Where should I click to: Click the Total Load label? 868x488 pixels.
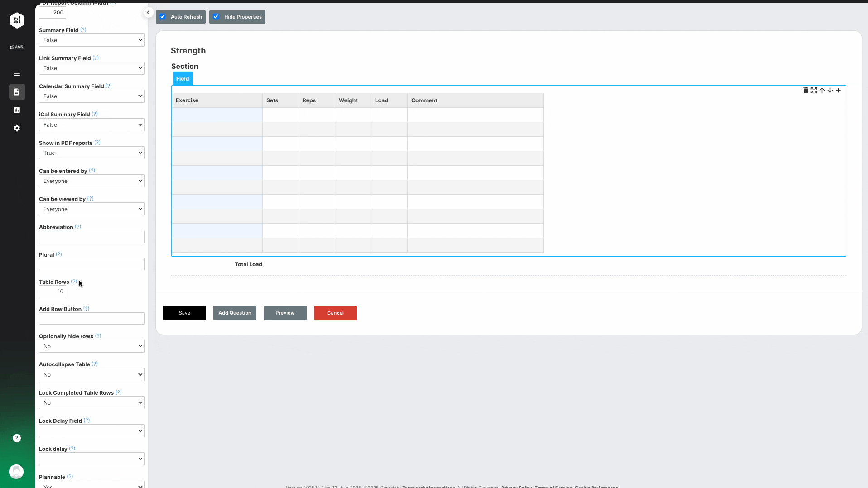248,264
